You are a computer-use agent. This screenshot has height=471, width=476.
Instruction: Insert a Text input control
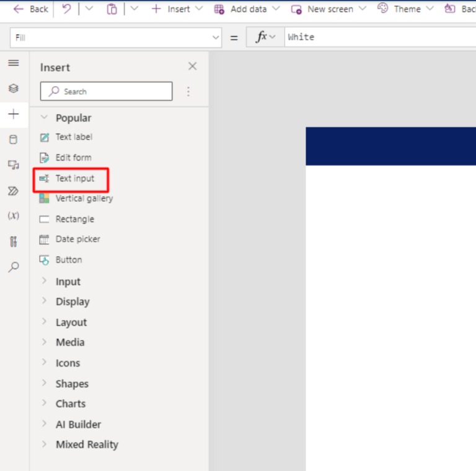point(74,178)
